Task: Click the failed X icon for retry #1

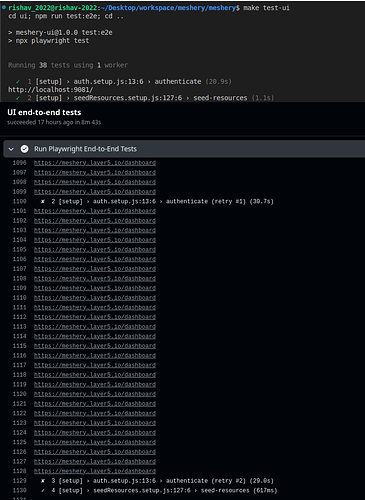Action: coord(43,201)
